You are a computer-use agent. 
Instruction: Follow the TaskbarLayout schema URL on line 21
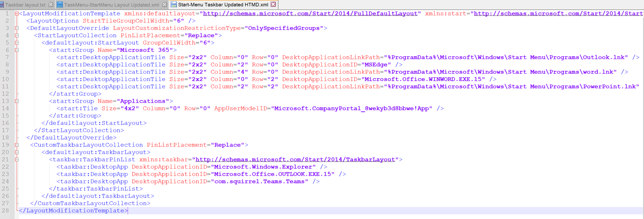(x=295, y=159)
